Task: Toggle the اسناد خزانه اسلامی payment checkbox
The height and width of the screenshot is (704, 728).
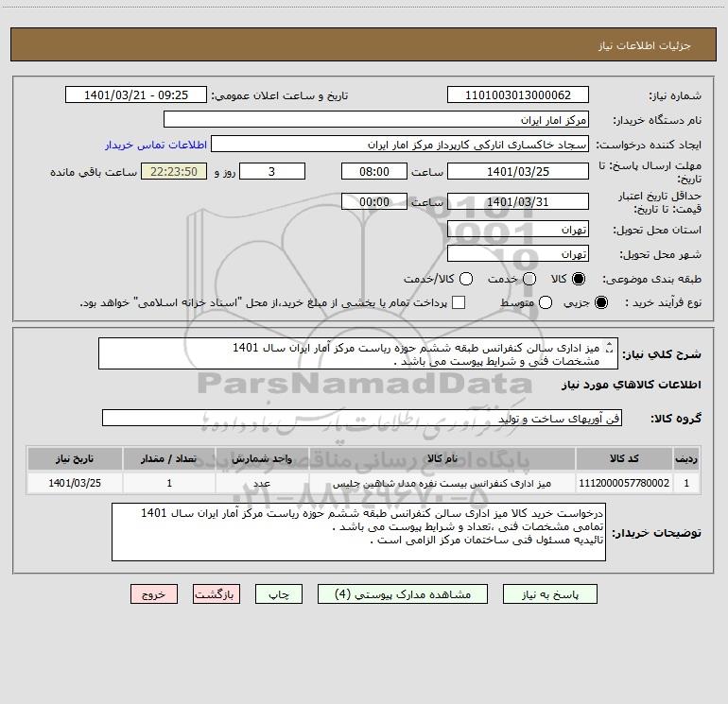Action: (459, 302)
